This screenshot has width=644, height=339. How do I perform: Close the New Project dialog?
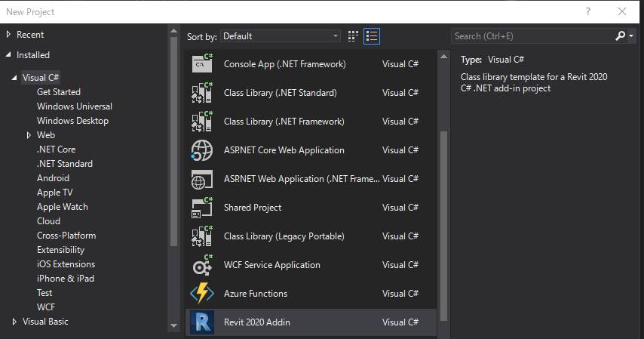[622, 11]
